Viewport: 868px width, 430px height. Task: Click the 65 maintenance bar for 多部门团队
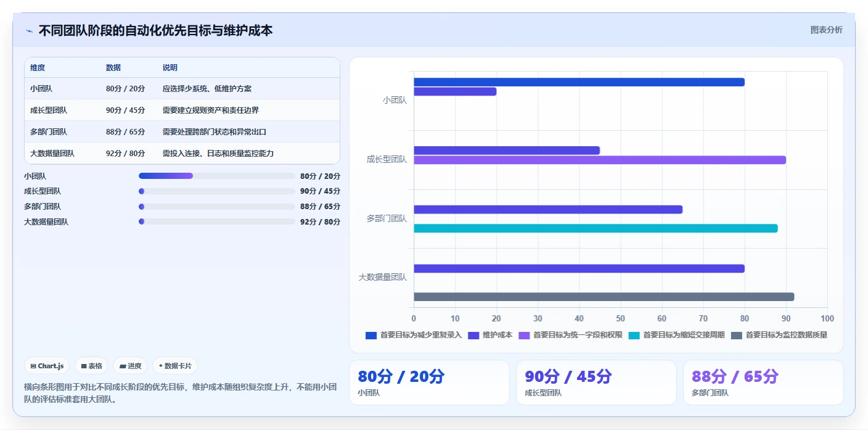[548, 209]
